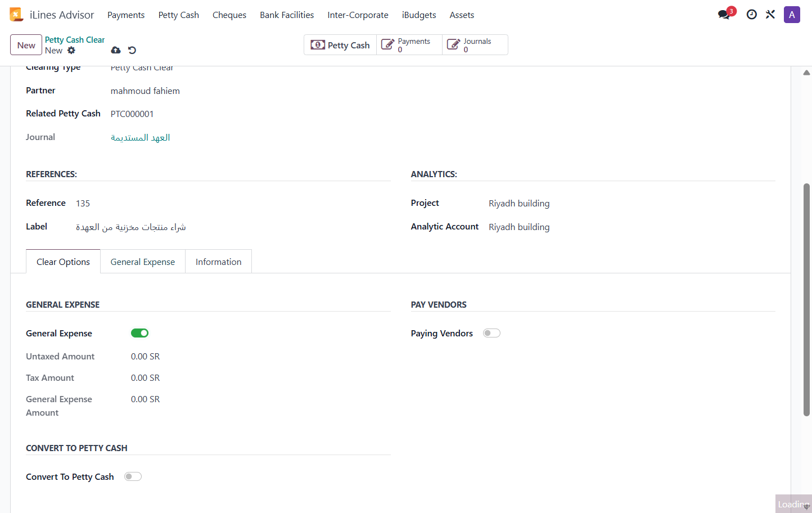
Task: Click Partner value mahmoud fahiem
Action: click(x=145, y=91)
